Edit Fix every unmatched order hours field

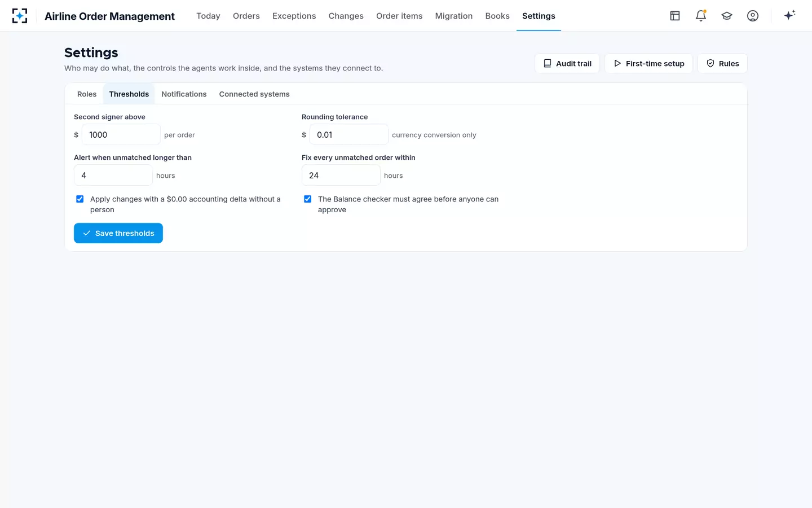(341, 176)
